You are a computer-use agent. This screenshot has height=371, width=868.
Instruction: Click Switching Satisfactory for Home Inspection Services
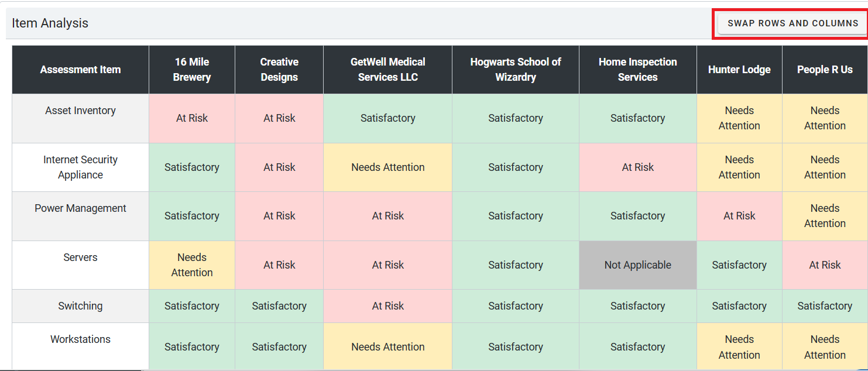pos(638,306)
